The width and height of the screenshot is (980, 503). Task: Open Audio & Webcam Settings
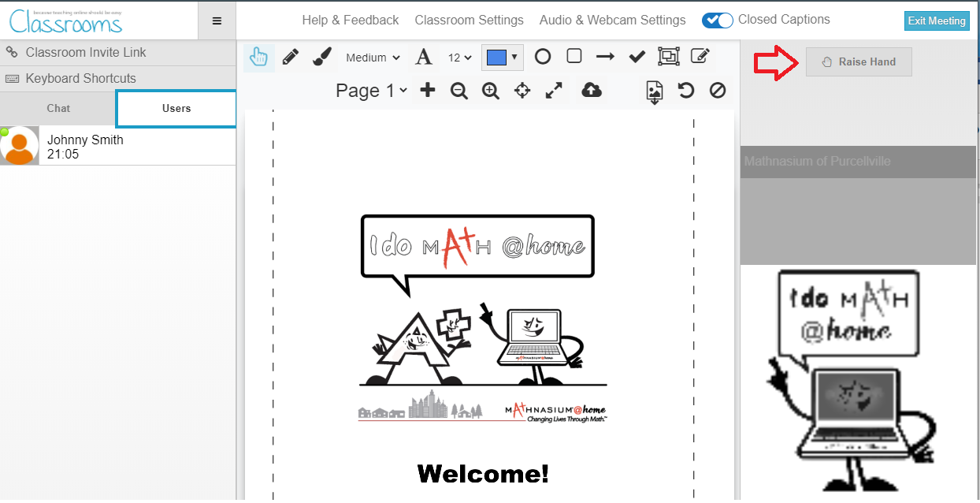pyautogui.click(x=612, y=20)
